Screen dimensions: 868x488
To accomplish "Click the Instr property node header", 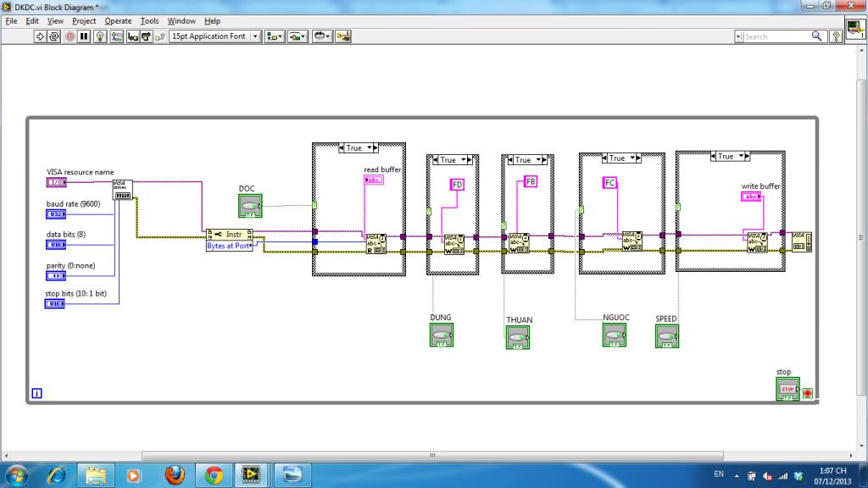I will [x=229, y=234].
